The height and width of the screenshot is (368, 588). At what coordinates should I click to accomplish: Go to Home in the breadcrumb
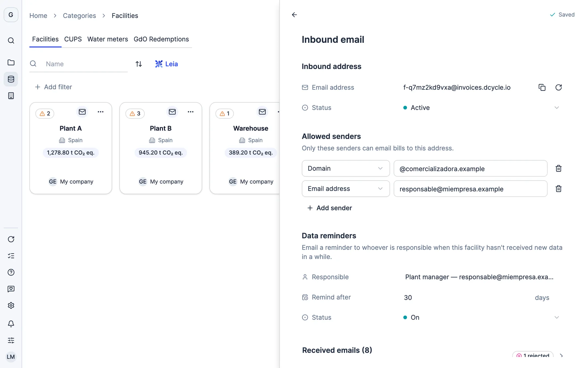38,16
